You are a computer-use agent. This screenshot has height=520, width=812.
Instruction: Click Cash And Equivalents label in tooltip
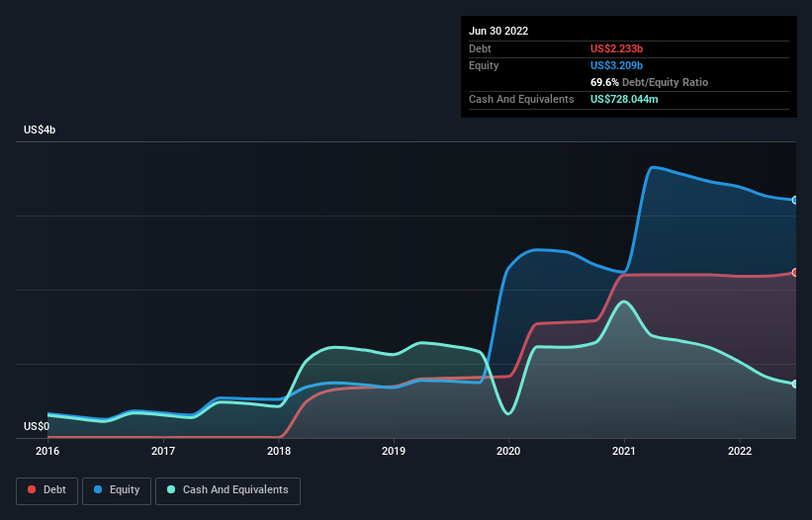point(521,99)
